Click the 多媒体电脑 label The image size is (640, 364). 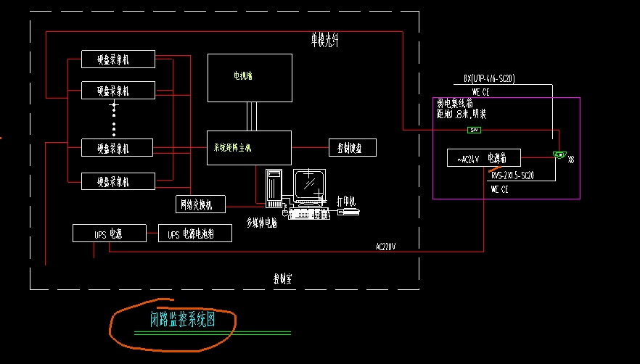coord(262,223)
